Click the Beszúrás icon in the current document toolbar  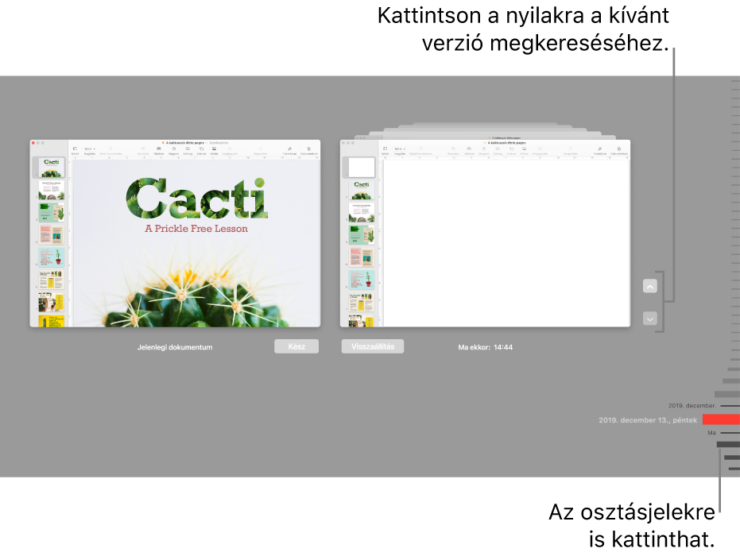143,149
